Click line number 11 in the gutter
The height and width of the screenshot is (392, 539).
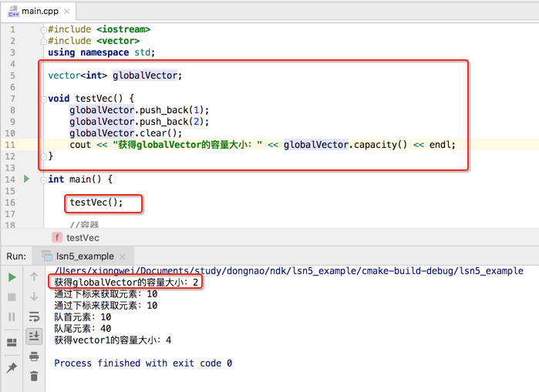tap(10, 145)
